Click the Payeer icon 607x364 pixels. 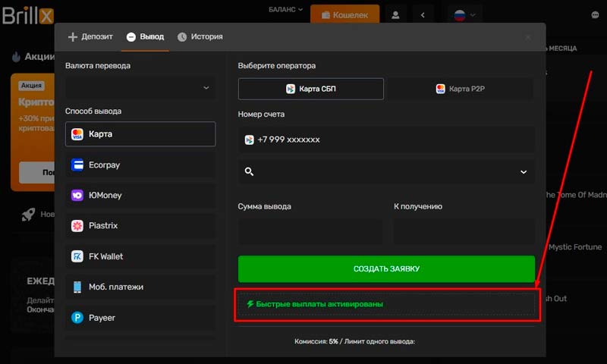[77, 318]
